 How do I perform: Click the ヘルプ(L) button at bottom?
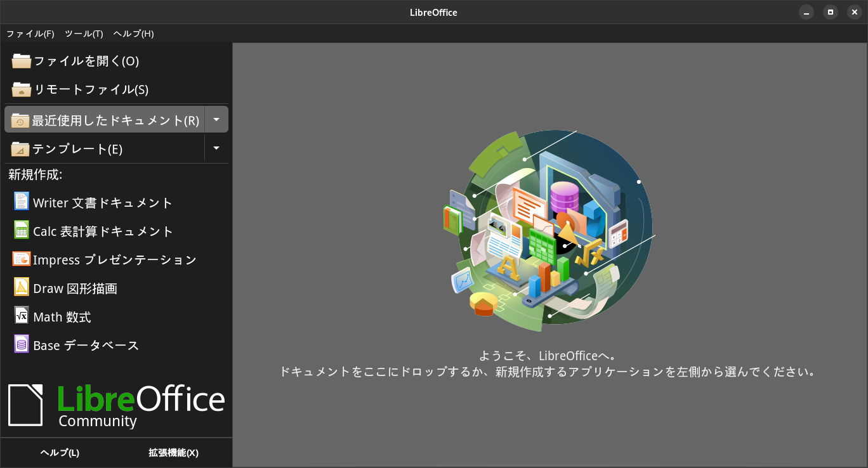pos(60,453)
